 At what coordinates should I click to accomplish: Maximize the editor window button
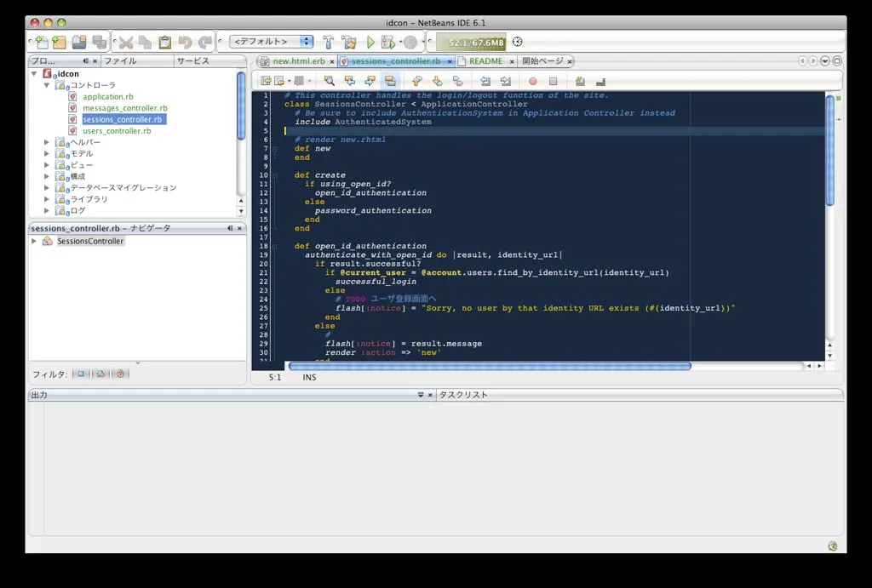837,61
